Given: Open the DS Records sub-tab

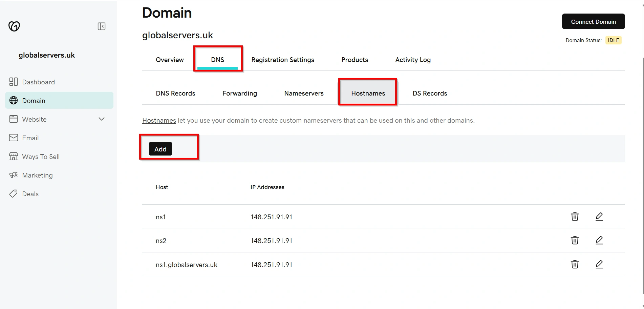Looking at the screenshot, I should point(430,93).
